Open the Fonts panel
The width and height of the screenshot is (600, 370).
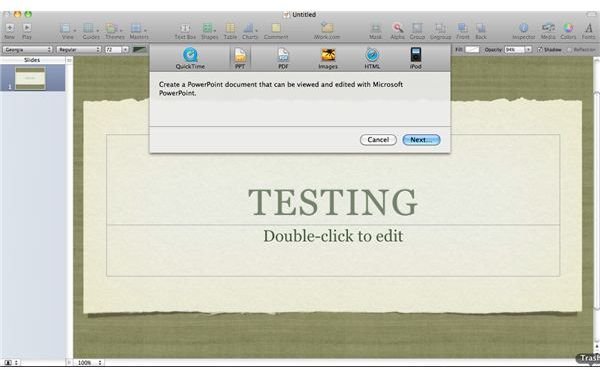pos(589,31)
